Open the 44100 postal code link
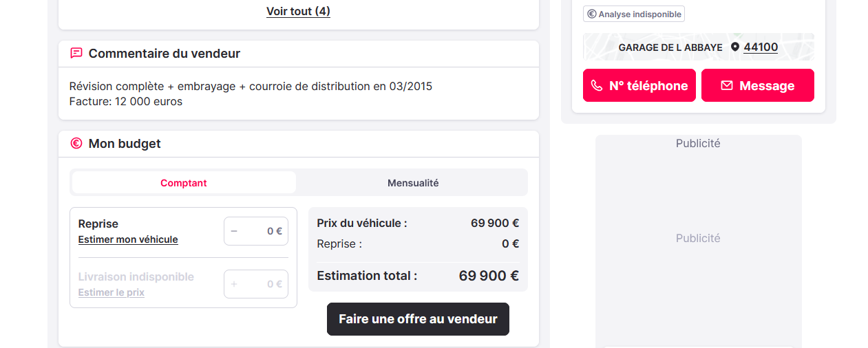 761,47
